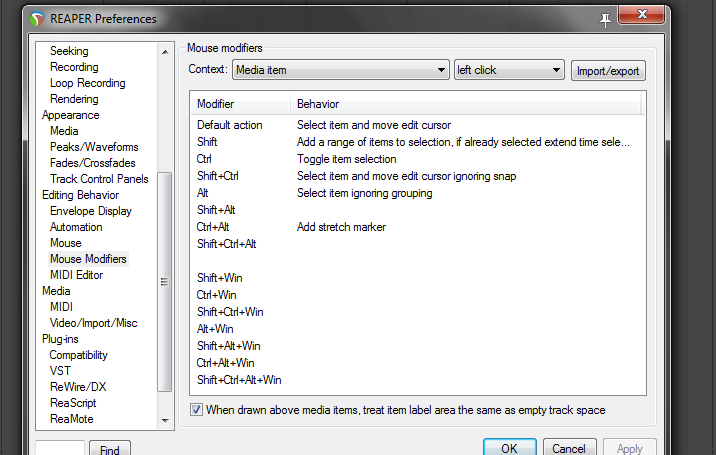This screenshot has width=716, height=455.
Task: Click 'Select item and move edit cursor' behavior
Action: tap(374, 125)
